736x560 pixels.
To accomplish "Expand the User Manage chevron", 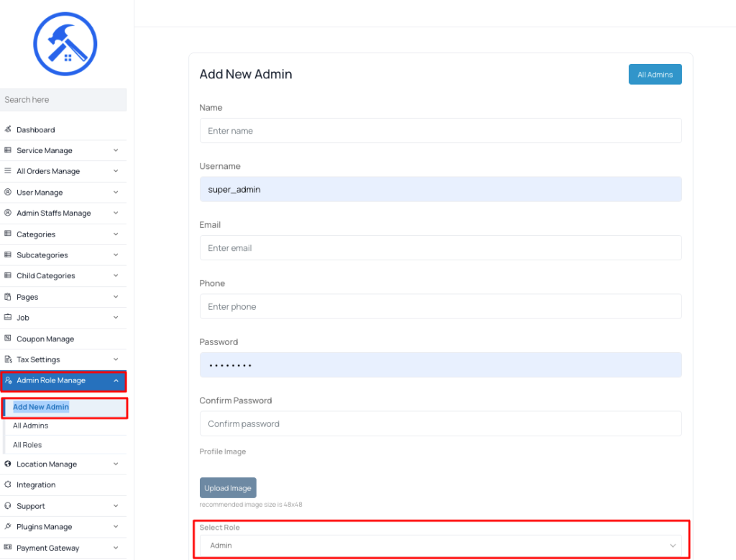I will coord(116,192).
